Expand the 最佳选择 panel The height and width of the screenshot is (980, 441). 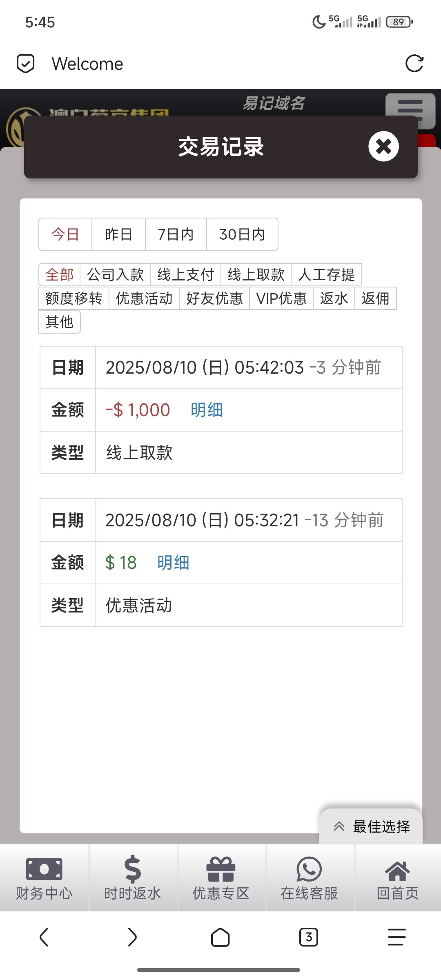(371, 826)
